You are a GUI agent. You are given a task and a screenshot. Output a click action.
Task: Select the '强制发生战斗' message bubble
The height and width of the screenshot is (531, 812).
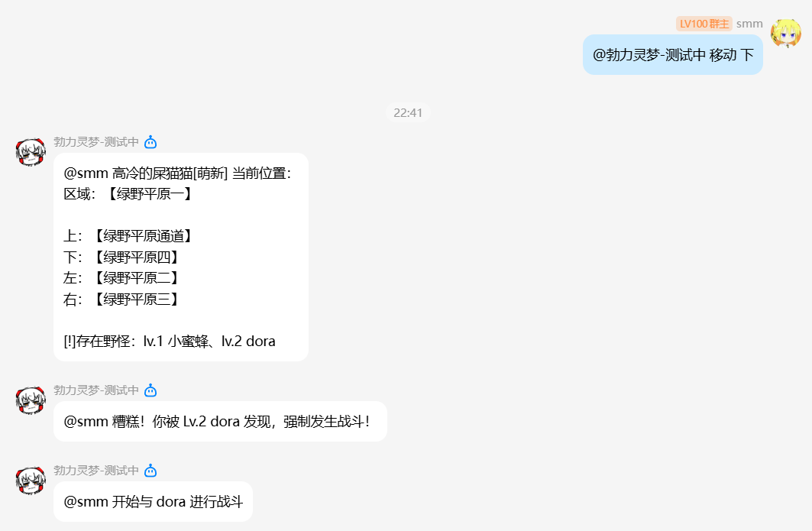(220, 422)
